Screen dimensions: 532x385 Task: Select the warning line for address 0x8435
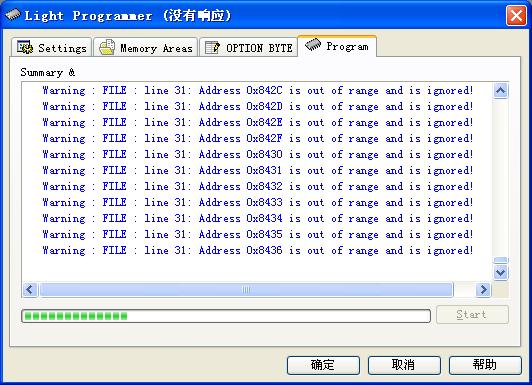click(x=258, y=234)
